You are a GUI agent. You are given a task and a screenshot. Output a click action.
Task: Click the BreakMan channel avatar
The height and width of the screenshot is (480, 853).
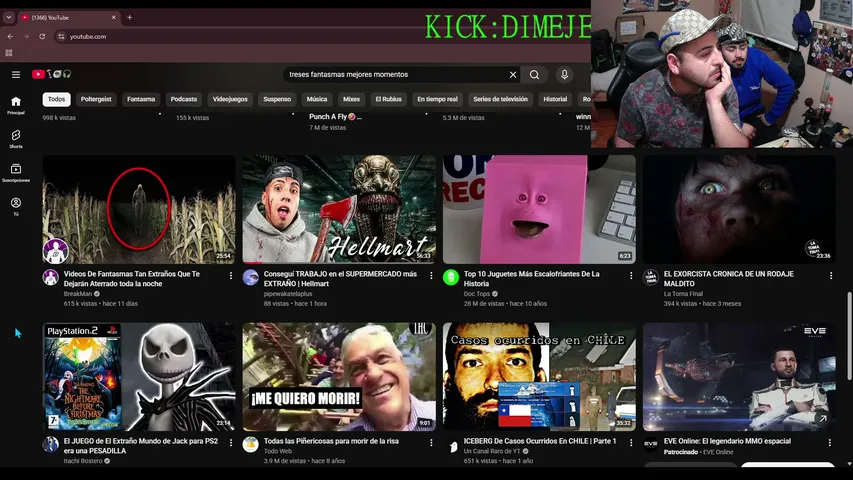[x=51, y=278]
